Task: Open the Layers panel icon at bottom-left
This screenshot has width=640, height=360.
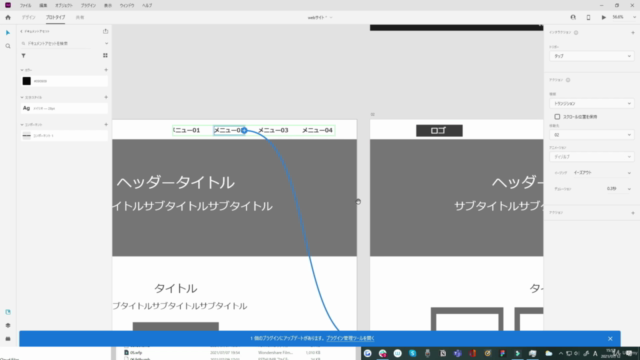Action: [8, 325]
